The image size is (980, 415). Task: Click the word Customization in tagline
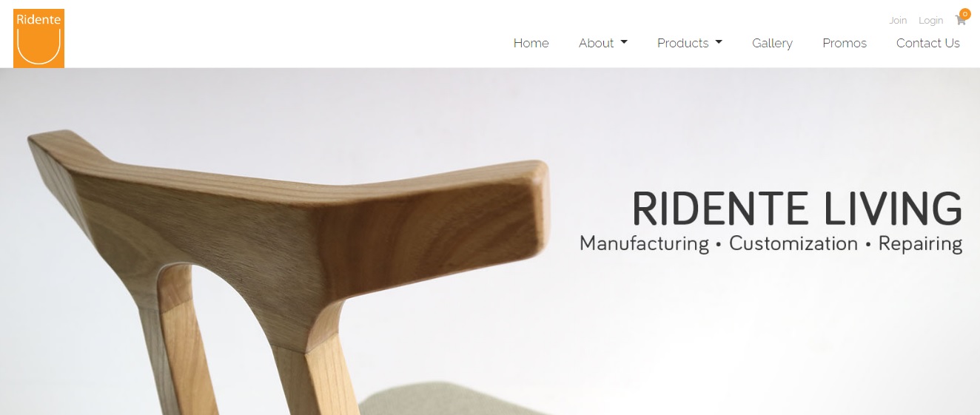click(793, 243)
